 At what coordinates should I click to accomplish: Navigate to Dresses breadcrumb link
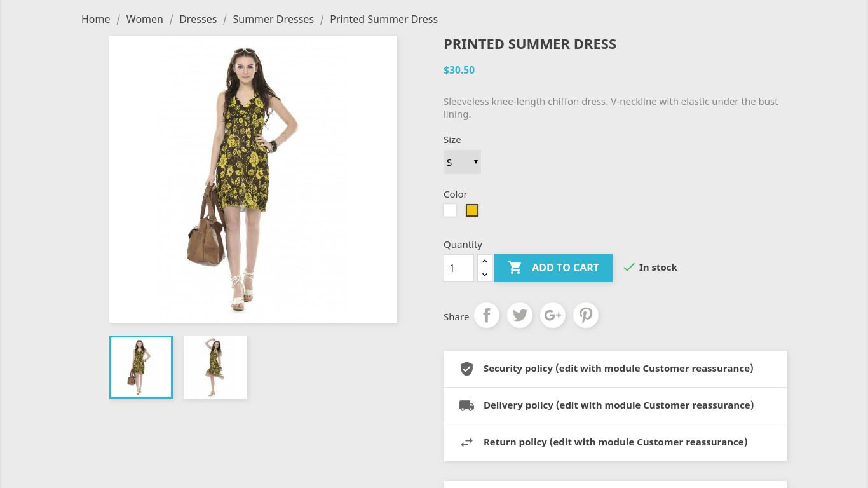coord(198,19)
